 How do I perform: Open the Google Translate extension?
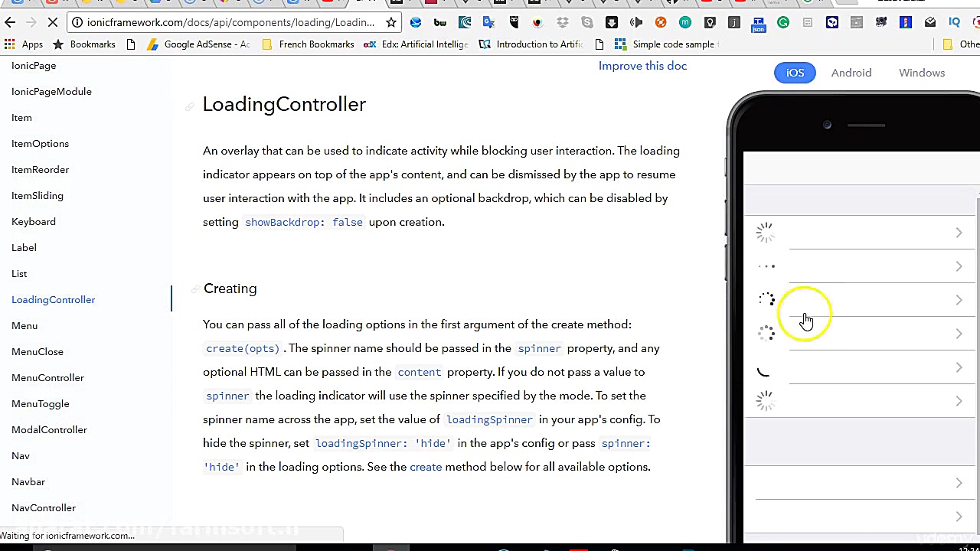point(489,22)
